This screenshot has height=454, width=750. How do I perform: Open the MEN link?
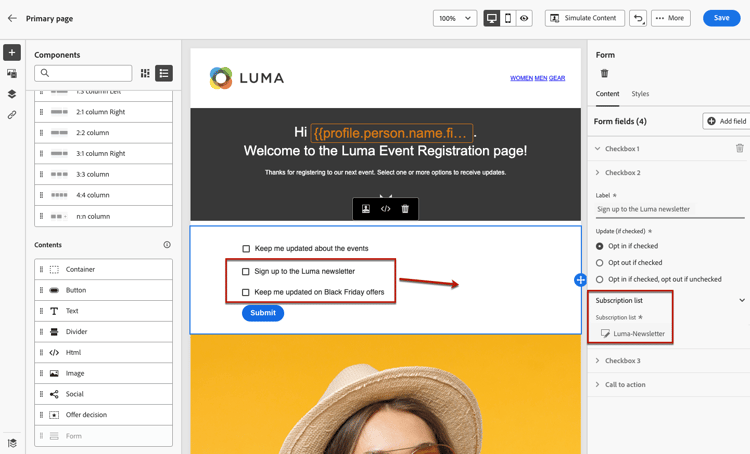[x=541, y=78]
